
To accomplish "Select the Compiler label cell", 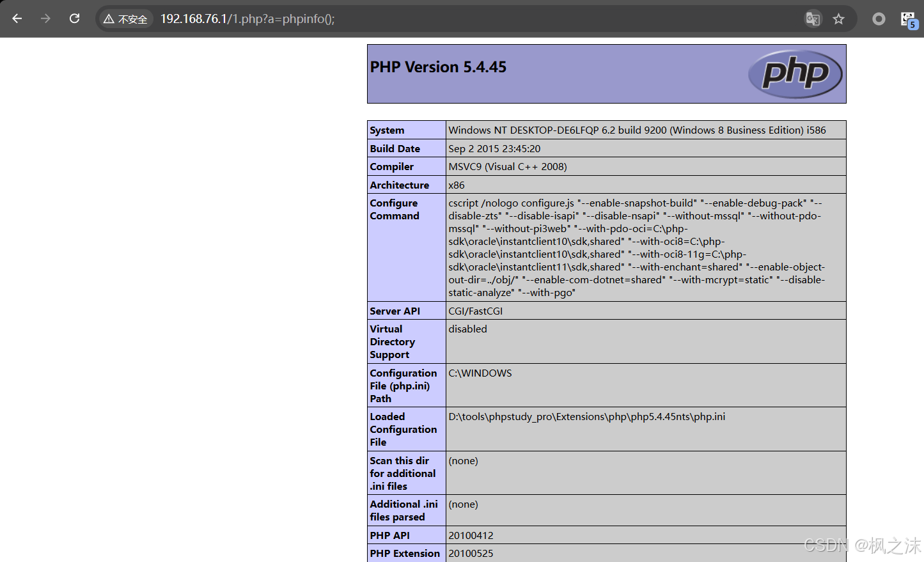I will pyautogui.click(x=407, y=167).
